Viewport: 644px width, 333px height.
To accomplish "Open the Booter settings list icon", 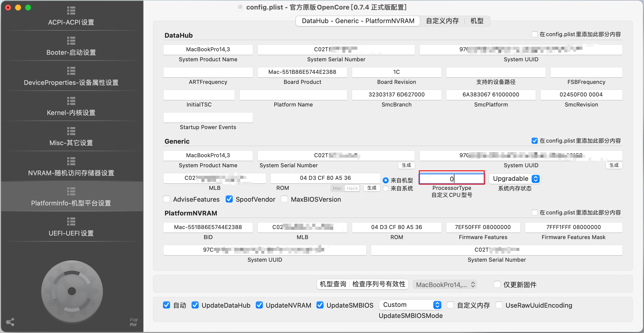I will [71, 41].
